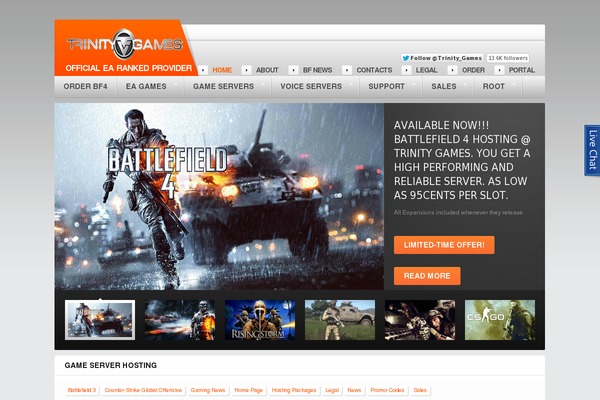Open the PORTAL link

coord(522,70)
